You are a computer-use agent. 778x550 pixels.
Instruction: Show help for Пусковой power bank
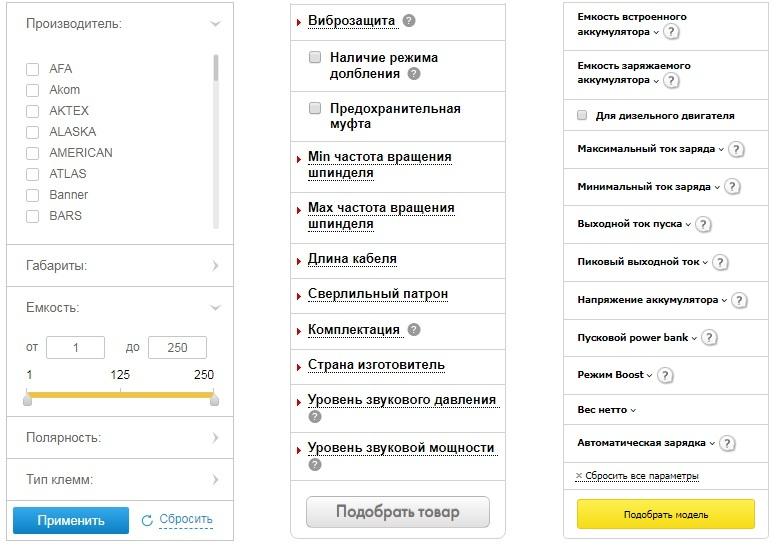708,338
